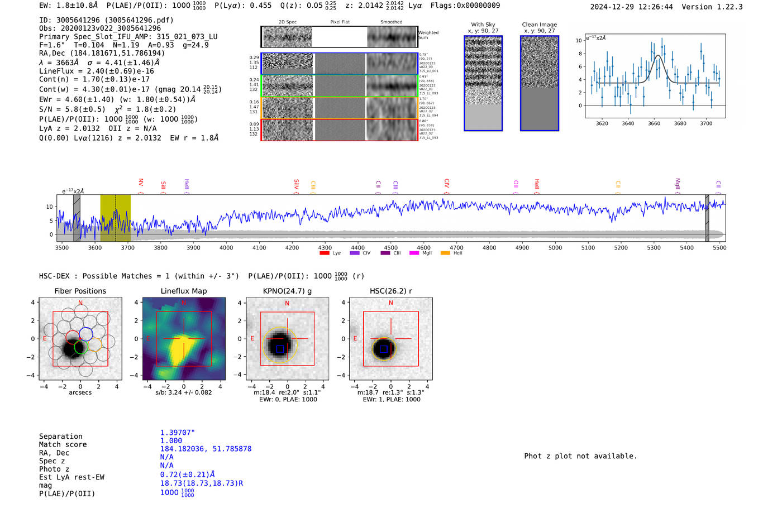The height and width of the screenshot is (532, 782).
Task: Click the red fiber circle in Fiber Positions
Action: coord(73,337)
